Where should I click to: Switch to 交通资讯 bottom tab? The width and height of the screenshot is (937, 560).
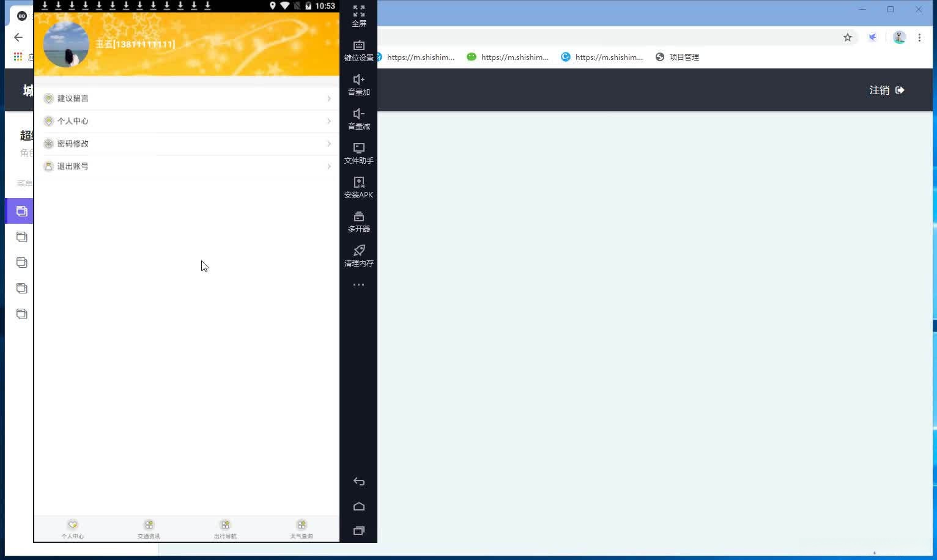[x=149, y=529]
